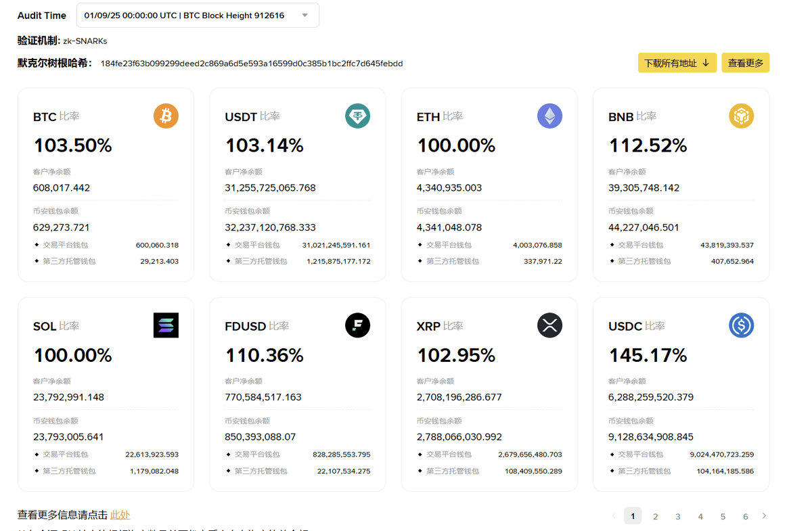Click the Audit Time dropdown arrow
This screenshot has height=531, width=812.
click(304, 16)
